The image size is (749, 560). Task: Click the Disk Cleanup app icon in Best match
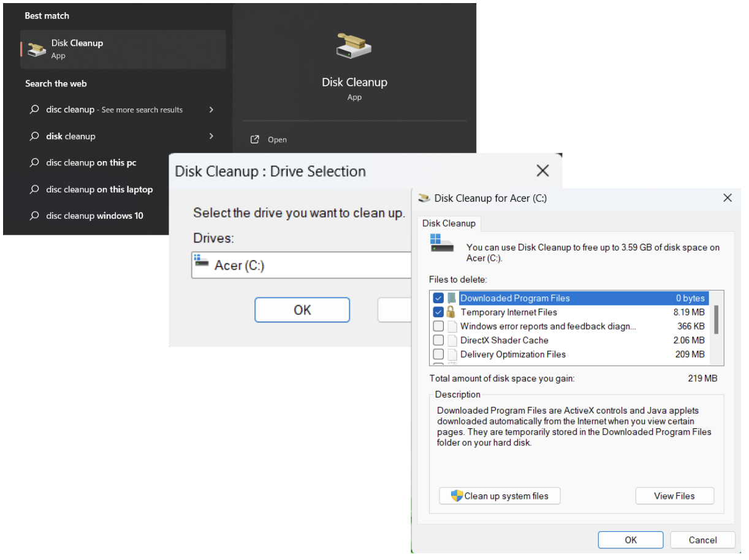click(37, 49)
